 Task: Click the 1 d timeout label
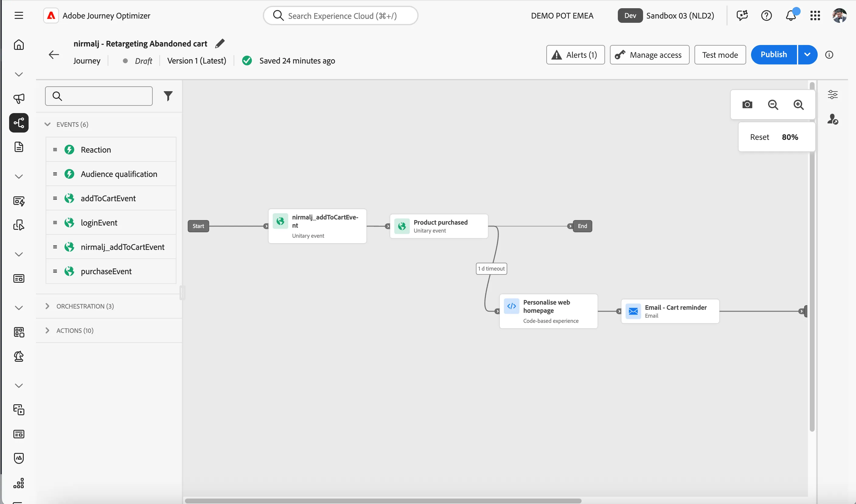point(491,269)
